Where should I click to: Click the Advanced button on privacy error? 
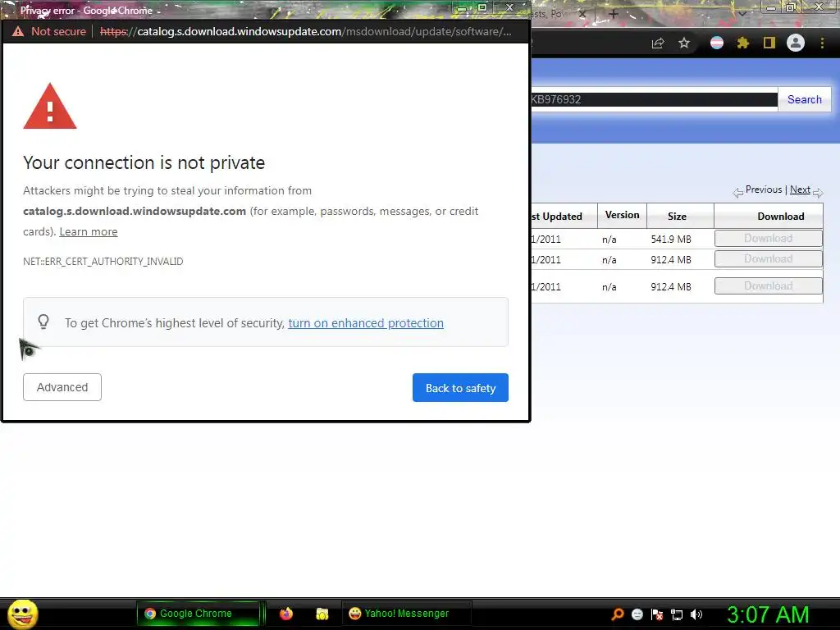pos(62,387)
